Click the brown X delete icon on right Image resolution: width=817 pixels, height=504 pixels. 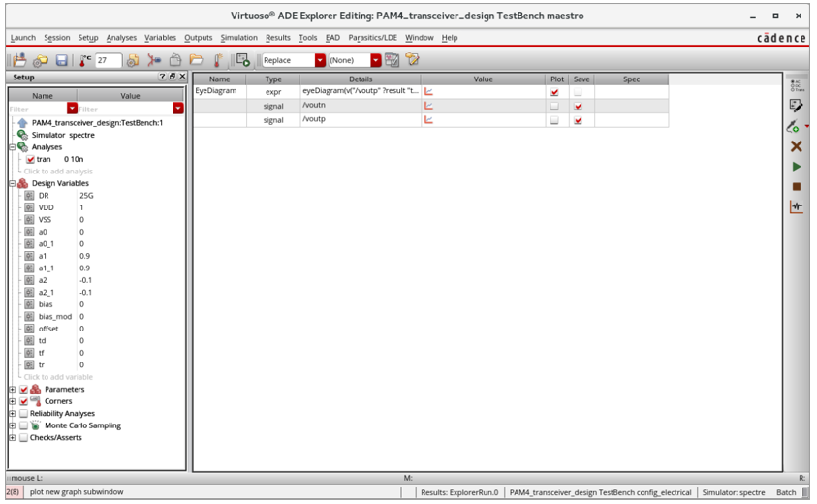pos(796,146)
